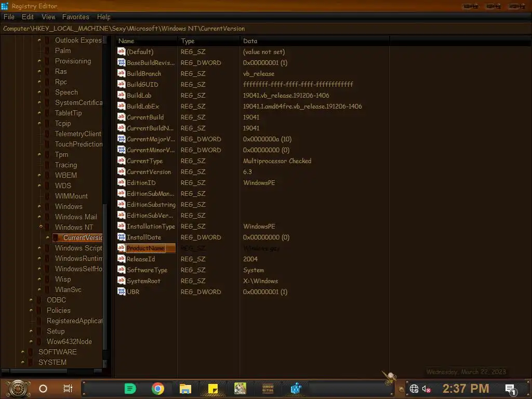Click the (Default) string value icon

pos(121,51)
